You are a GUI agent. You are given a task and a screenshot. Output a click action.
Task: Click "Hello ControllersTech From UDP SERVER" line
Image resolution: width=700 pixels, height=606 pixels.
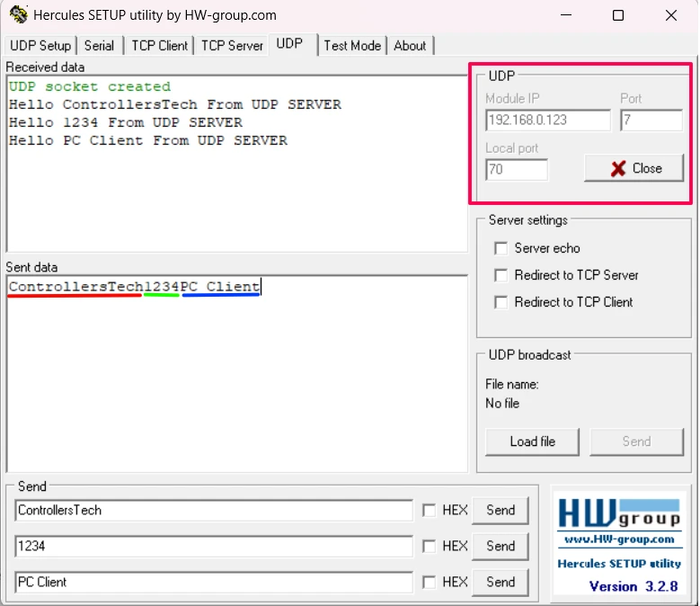point(175,104)
